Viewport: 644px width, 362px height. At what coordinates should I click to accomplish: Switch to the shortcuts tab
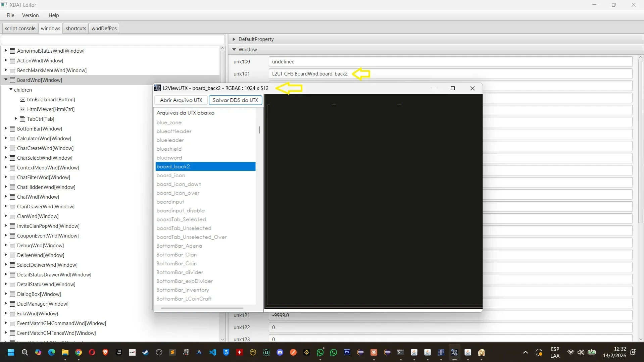[76, 29]
